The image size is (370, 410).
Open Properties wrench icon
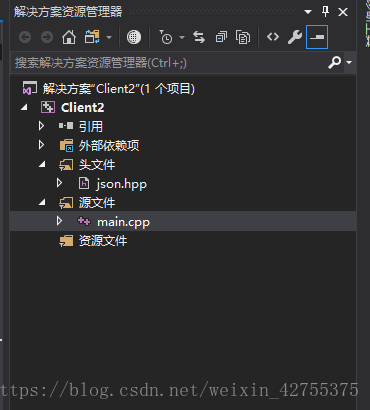pos(295,37)
